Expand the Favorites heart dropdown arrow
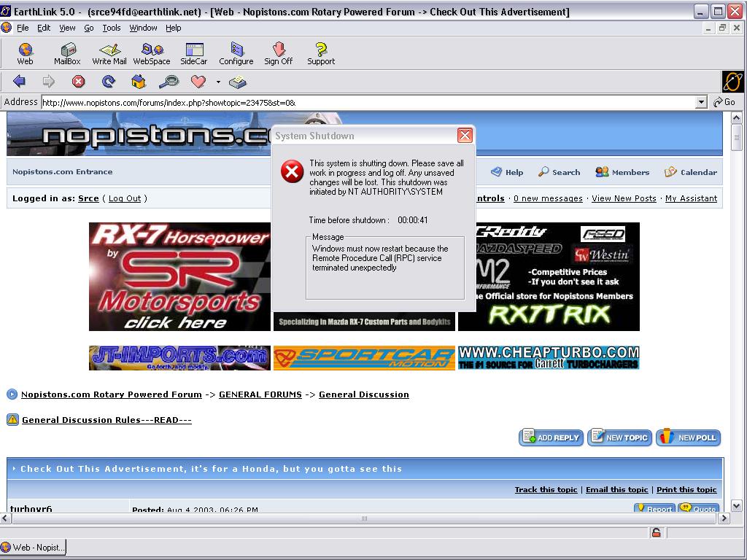 coord(218,82)
